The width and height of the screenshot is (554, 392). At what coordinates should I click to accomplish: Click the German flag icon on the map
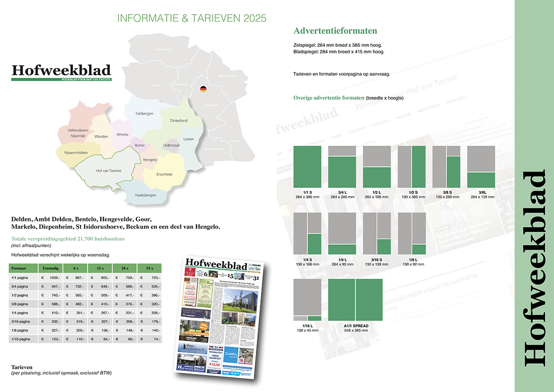(203, 89)
